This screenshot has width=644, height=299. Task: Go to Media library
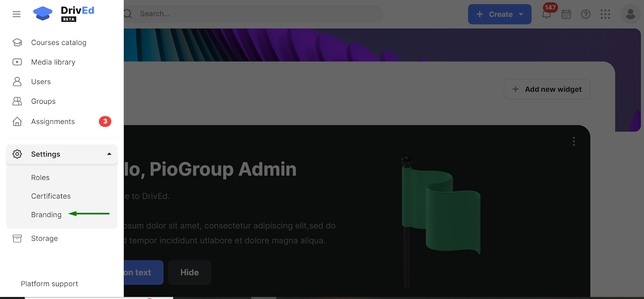(x=53, y=62)
